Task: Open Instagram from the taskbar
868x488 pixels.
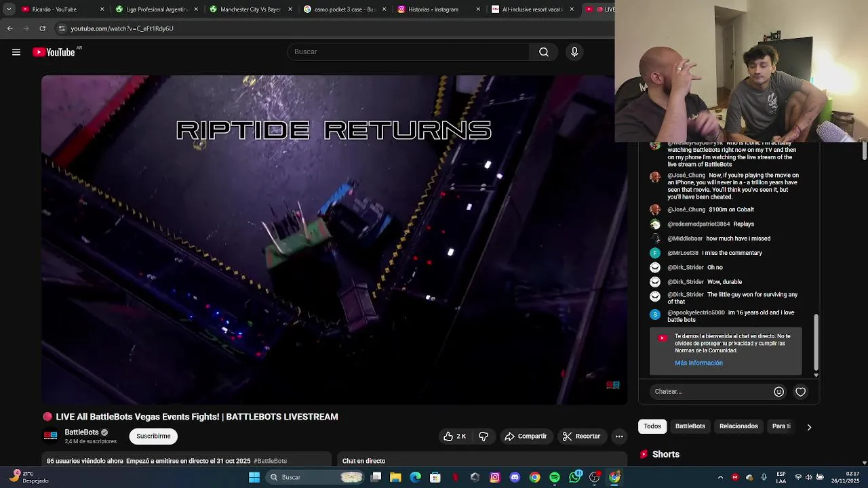Action: [495, 477]
